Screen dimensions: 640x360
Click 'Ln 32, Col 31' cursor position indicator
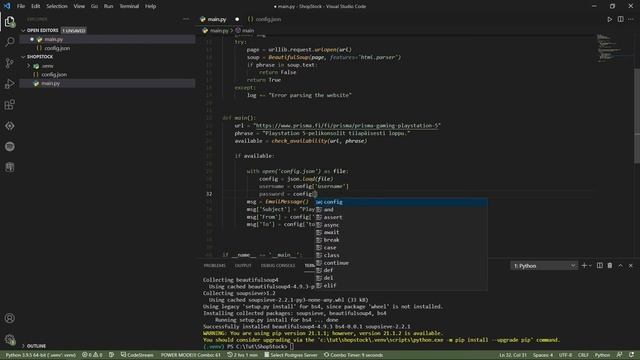pos(513,355)
